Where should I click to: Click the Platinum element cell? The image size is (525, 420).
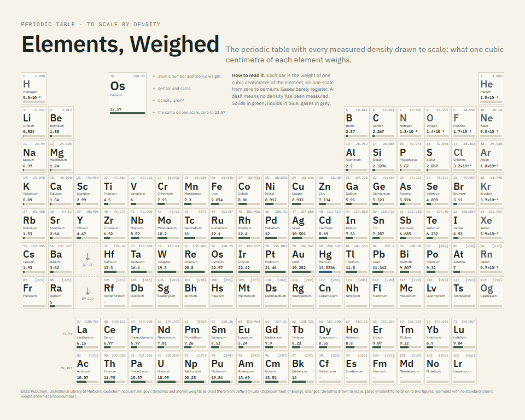point(276,259)
